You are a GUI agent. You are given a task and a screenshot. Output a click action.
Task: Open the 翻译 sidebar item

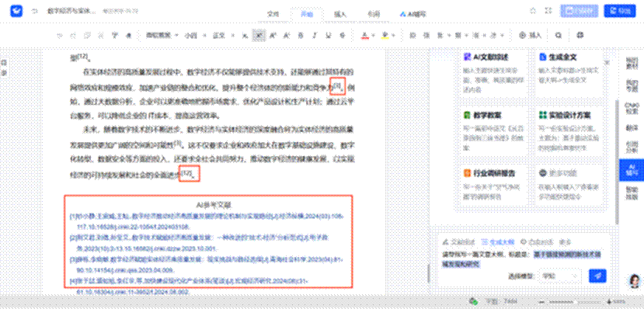[x=632, y=127]
